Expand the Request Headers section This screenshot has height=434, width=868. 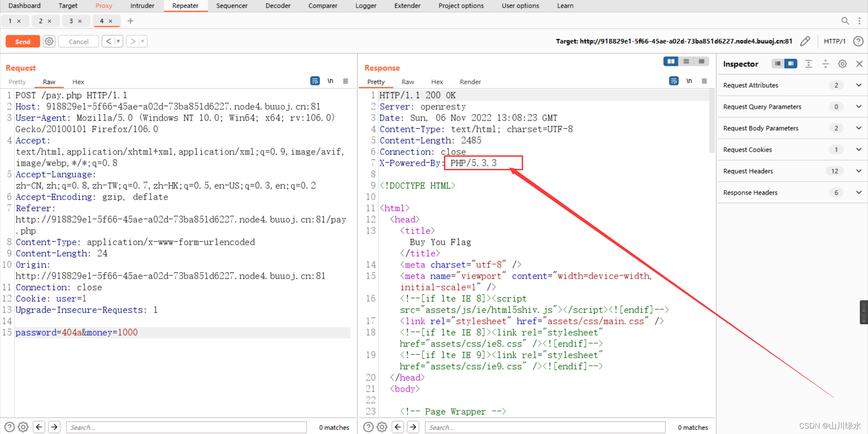tap(859, 171)
